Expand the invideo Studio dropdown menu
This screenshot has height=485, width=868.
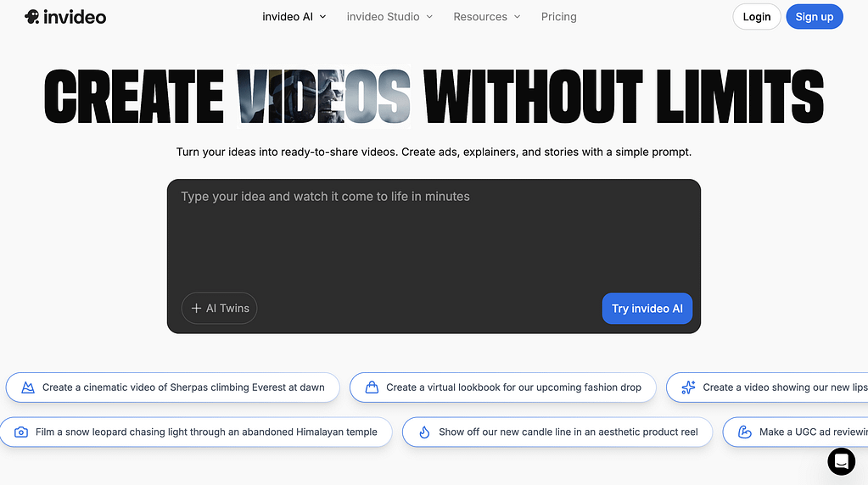(x=389, y=17)
